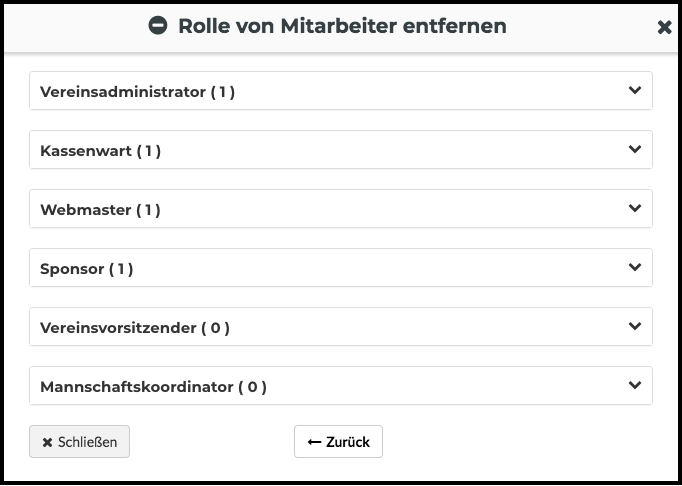The height and width of the screenshot is (486, 682).
Task: Click the X icon inside Schließen button
Action: tap(47, 442)
